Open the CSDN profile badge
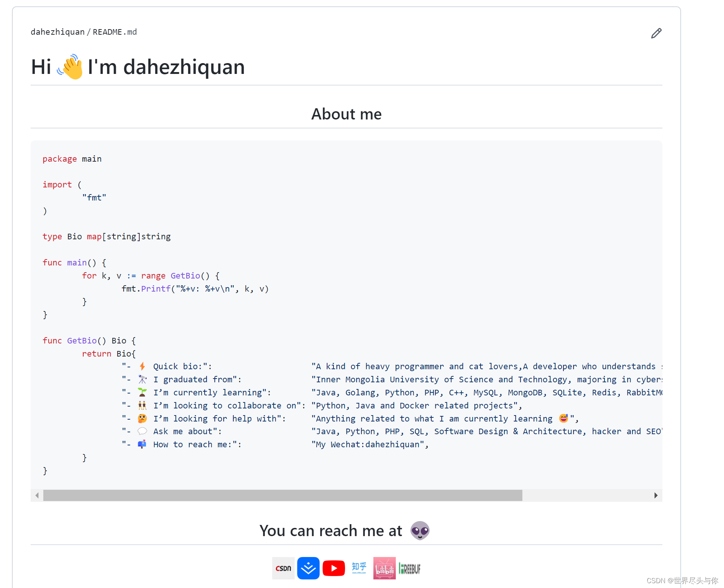The height and width of the screenshot is (588, 724). pyautogui.click(x=283, y=568)
